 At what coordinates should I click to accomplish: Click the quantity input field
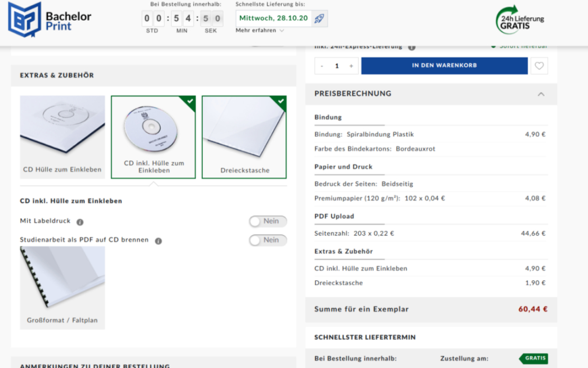[337, 66]
